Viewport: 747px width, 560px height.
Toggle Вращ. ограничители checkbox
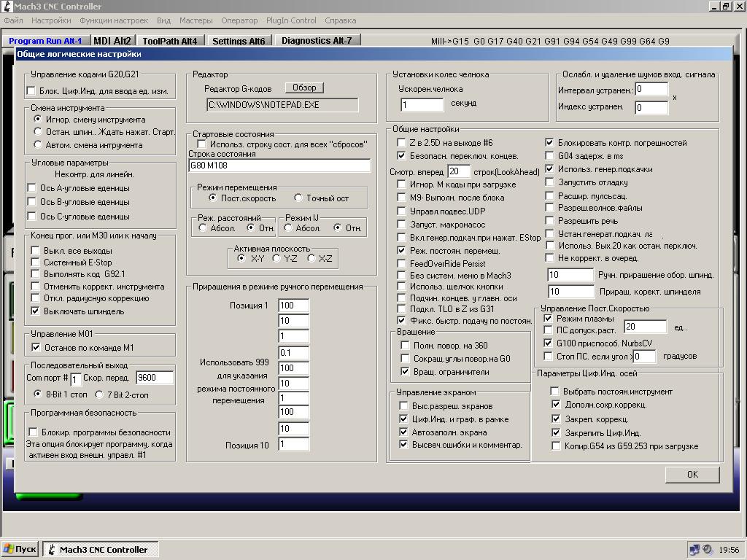click(405, 371)
